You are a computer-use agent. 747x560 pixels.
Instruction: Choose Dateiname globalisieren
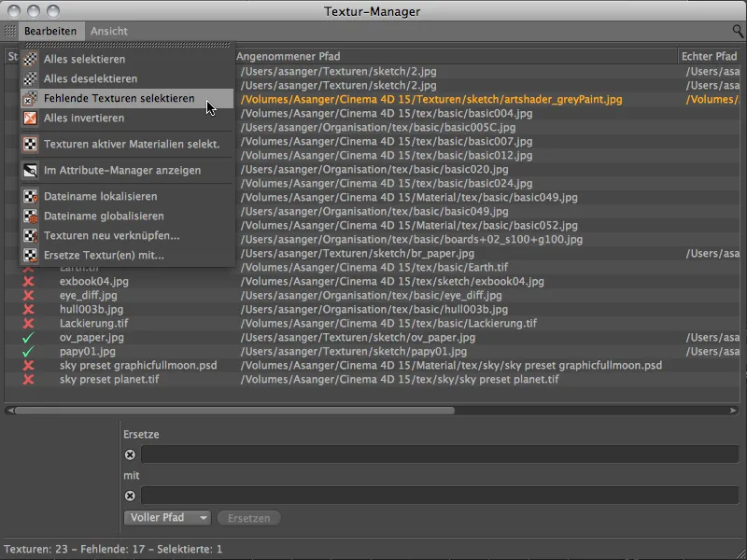(x=127, y=217)
